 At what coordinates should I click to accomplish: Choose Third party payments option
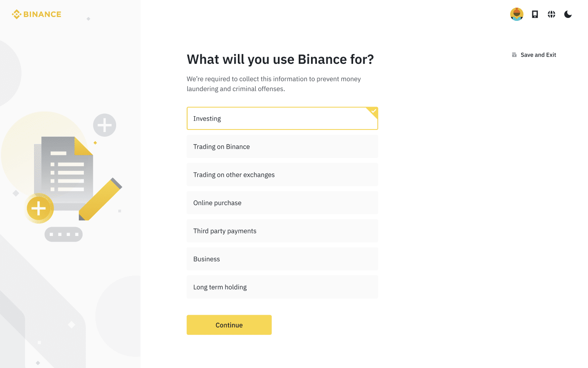(282, 231)
